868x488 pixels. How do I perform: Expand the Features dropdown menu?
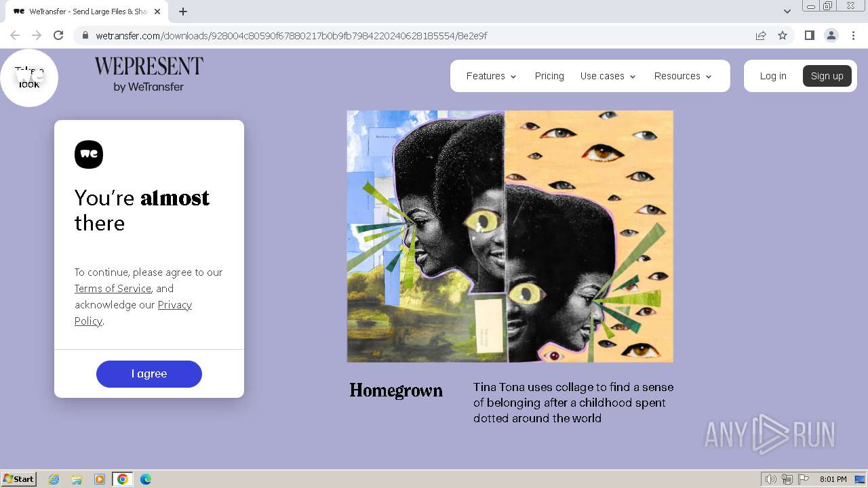(492, 76)
